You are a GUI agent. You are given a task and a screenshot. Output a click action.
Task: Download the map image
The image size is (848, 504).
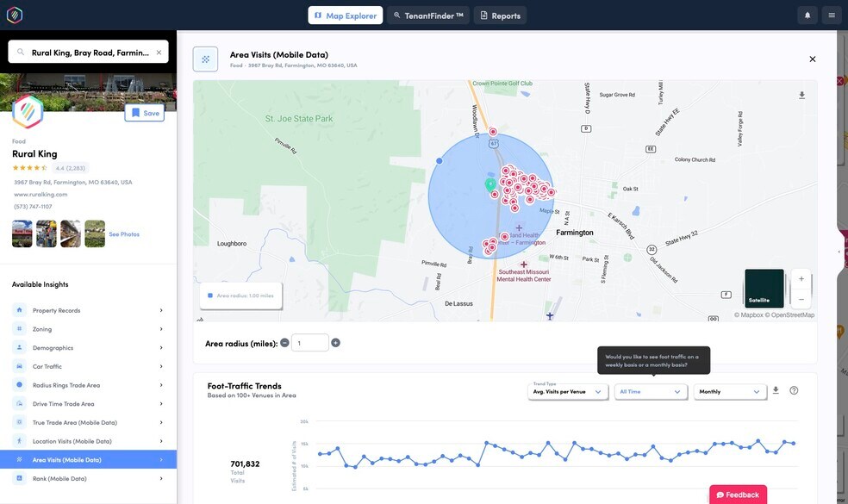click(801, 96)
